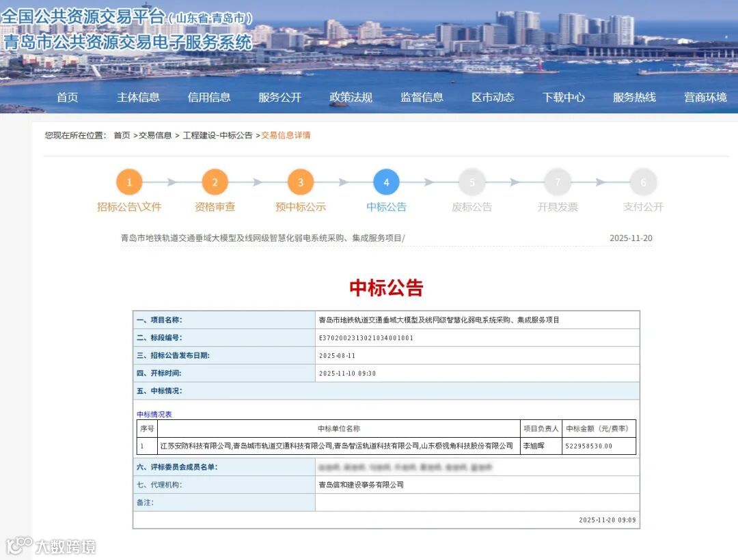Open the 信用信息 menu
The width and height of the screenshot is (738, 560).
click(208, 97)
